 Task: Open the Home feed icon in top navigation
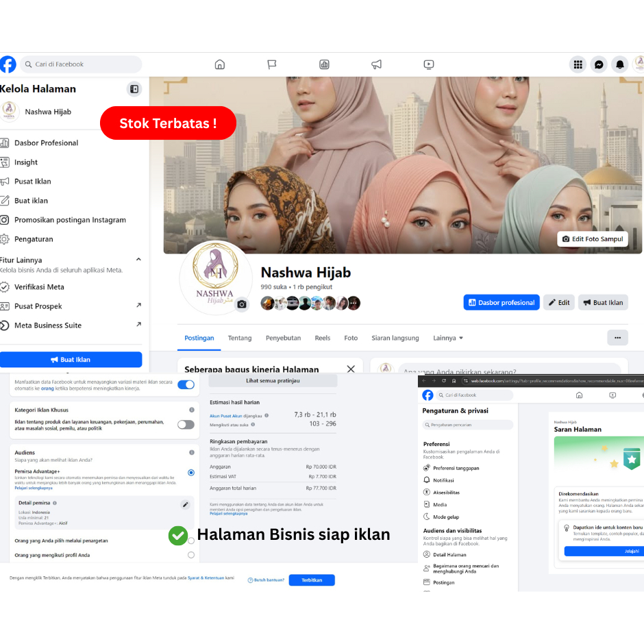tap(220, 64)
